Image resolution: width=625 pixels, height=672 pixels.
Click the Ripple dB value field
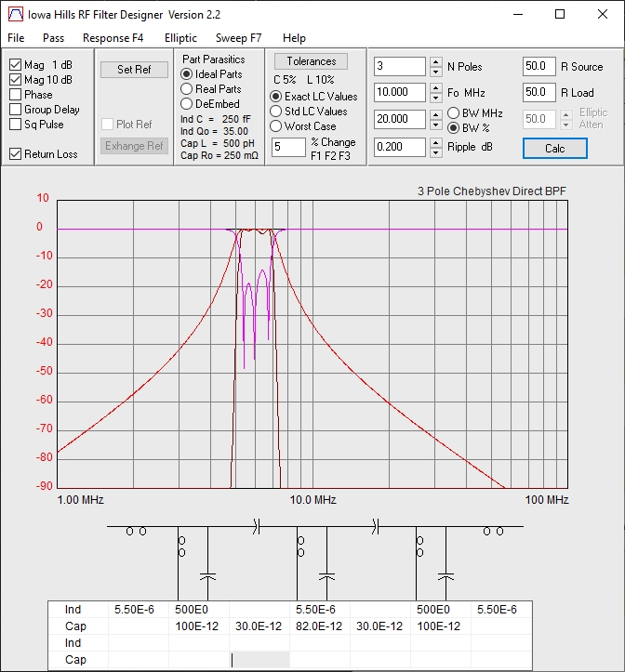pos(399,147)
